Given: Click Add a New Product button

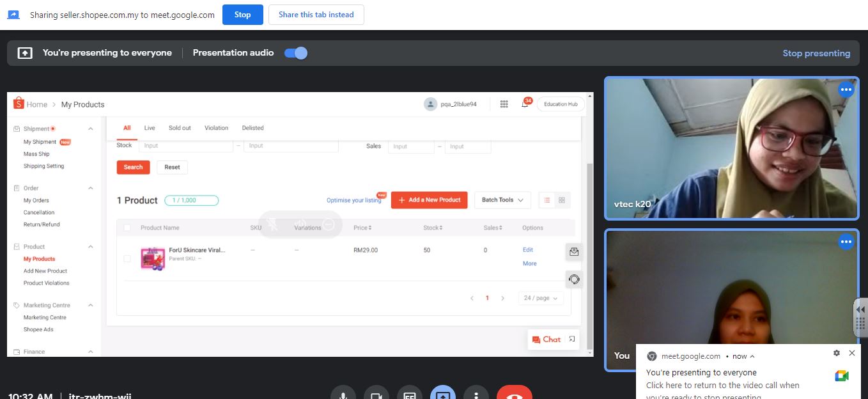Looking at the screenshot, I should click(x=430, y=200).
